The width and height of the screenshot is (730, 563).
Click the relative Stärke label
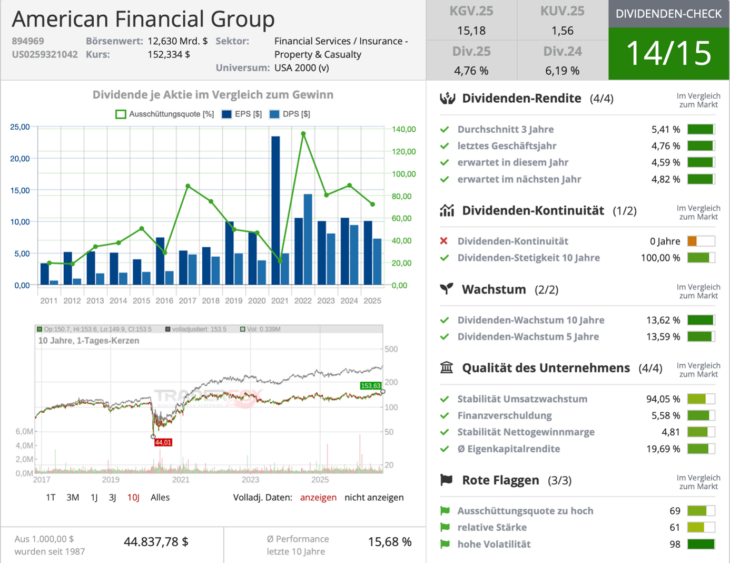coord(492,527)
